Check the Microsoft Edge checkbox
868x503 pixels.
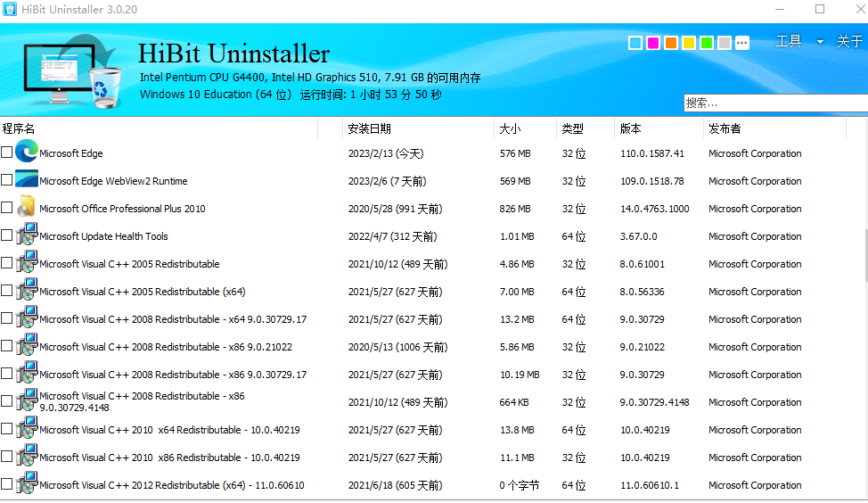tap(6, 153)
